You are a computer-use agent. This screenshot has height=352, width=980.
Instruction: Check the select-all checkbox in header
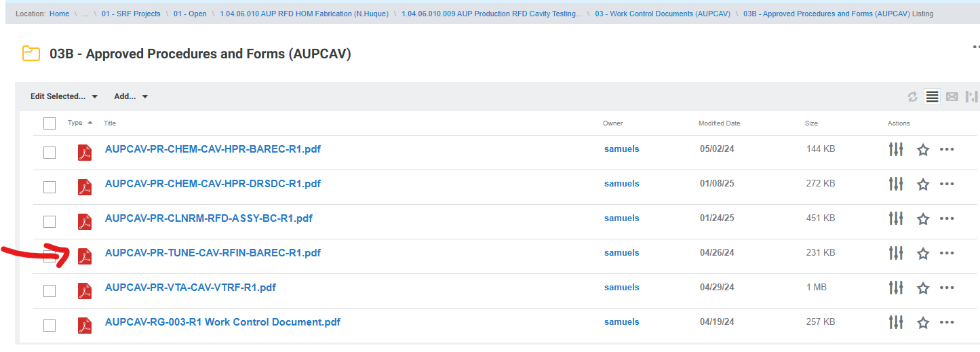coord(50,123)
